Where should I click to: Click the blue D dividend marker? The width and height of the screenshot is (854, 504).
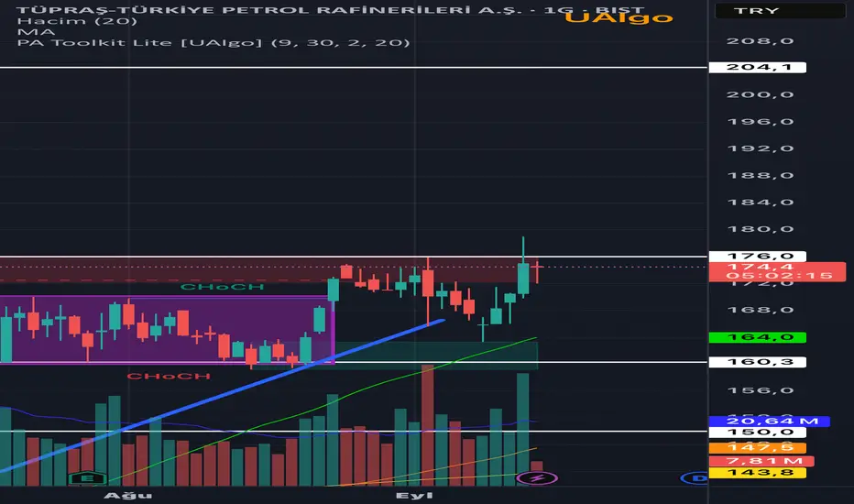(x=695, y=478)
